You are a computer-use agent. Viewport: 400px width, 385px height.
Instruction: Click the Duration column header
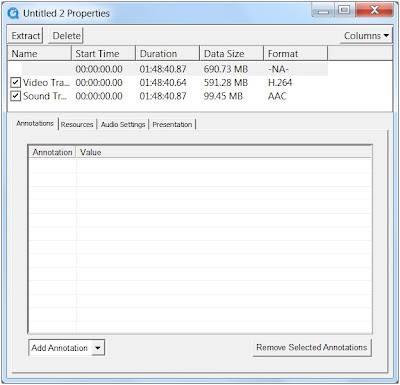pos(168,54)
